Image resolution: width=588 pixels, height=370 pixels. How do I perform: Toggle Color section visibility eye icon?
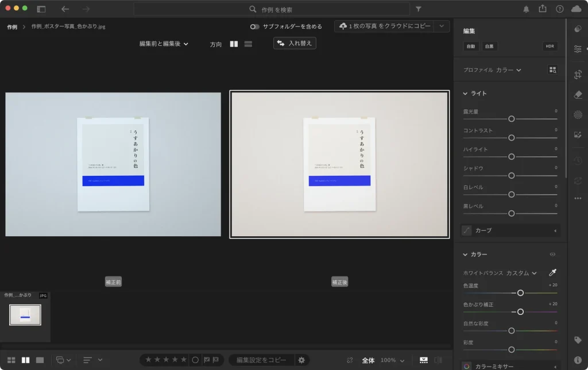(553, 255)
